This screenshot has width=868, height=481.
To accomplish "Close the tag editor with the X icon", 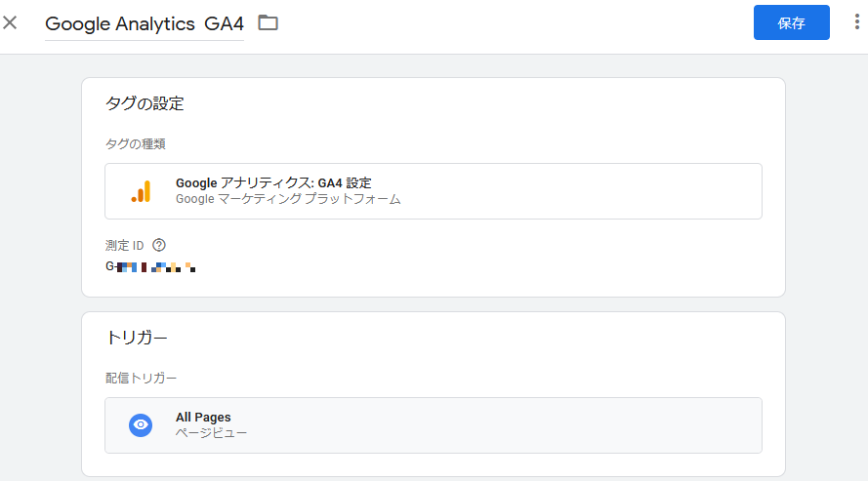I will (x=10, y=22).
